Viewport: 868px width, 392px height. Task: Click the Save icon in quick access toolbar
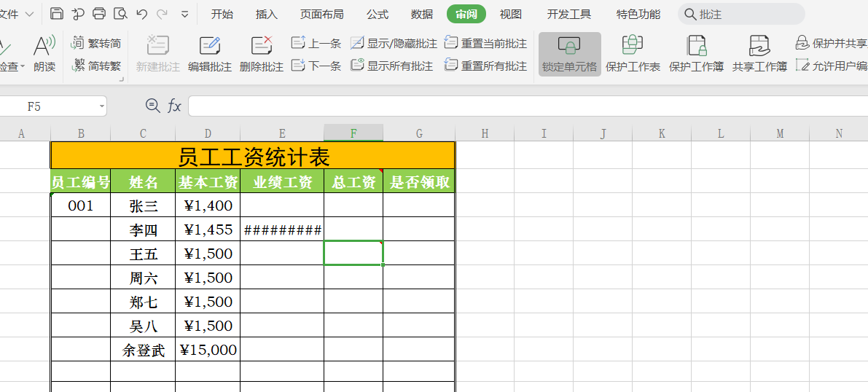[x=56, y=14]
